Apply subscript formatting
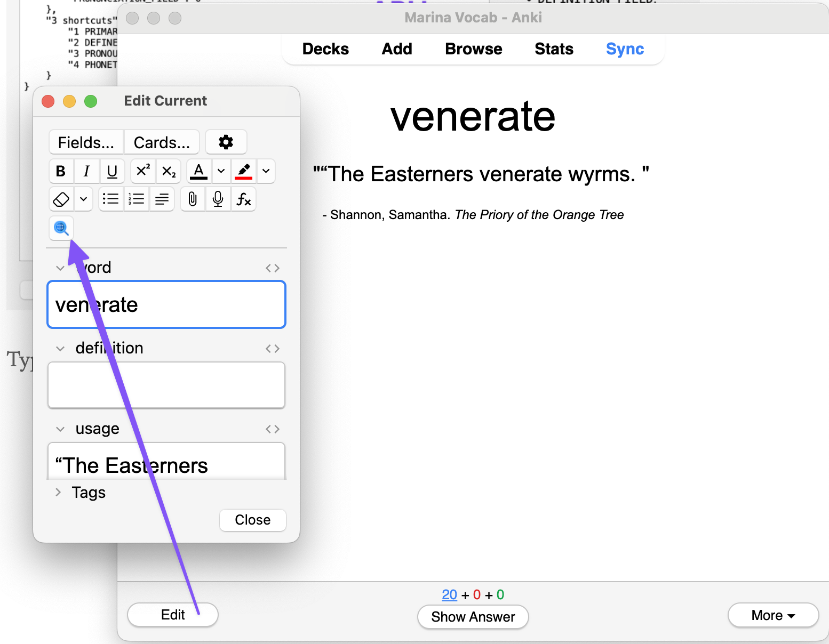This screenshot has width=829, height=644. [x=169, y=171]
